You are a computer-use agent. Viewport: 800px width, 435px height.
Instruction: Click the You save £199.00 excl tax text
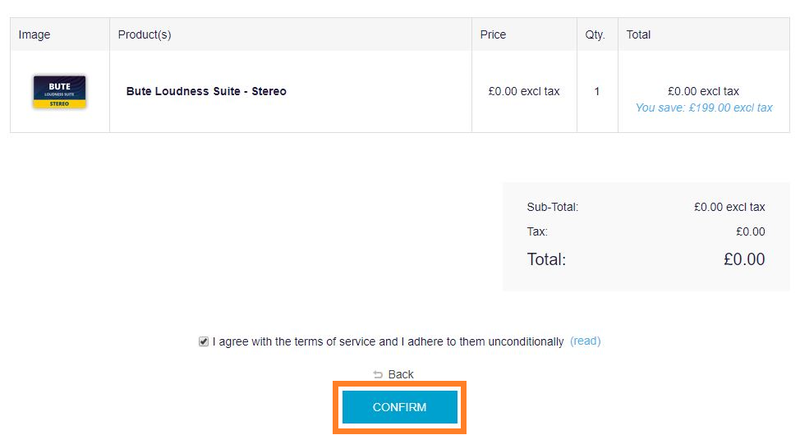(704, 107)
